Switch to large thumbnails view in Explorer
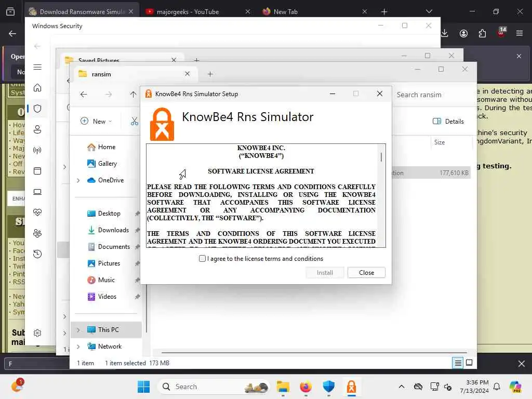 coord(469,363)
